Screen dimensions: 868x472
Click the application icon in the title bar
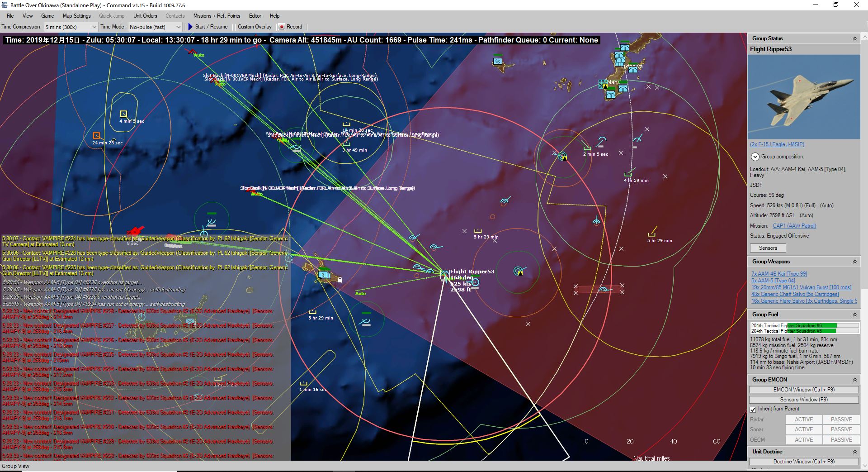5,5
